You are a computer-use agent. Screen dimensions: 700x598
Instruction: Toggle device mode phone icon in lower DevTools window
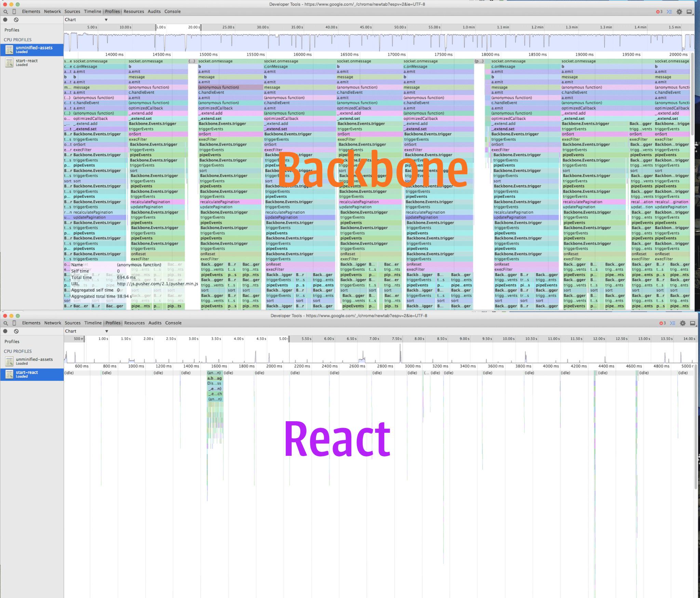coord(14,323)
